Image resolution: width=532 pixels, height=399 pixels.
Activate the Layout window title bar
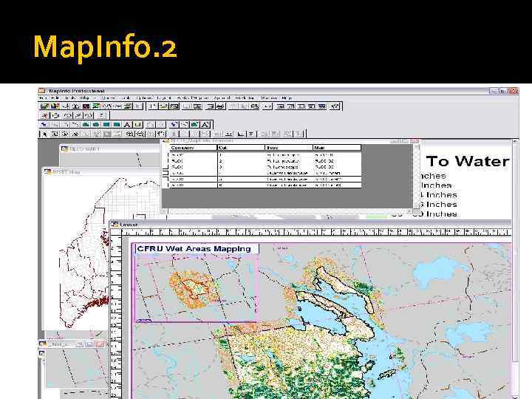pos(310,225)
